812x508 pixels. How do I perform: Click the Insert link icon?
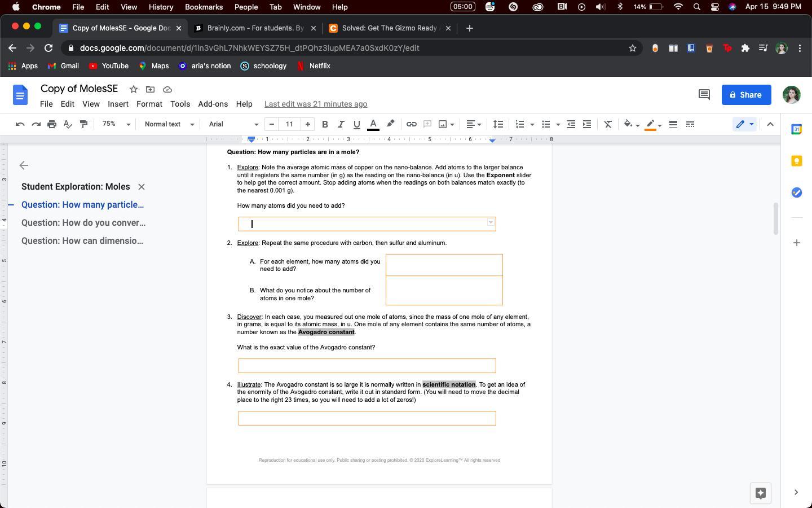(412, 124)
